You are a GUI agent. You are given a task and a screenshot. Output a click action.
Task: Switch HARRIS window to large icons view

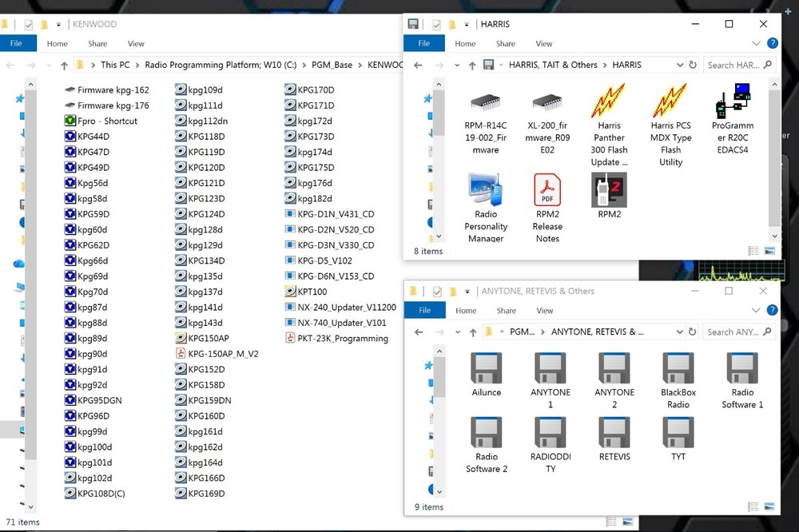pyautogui.click(x=769, y=251)
